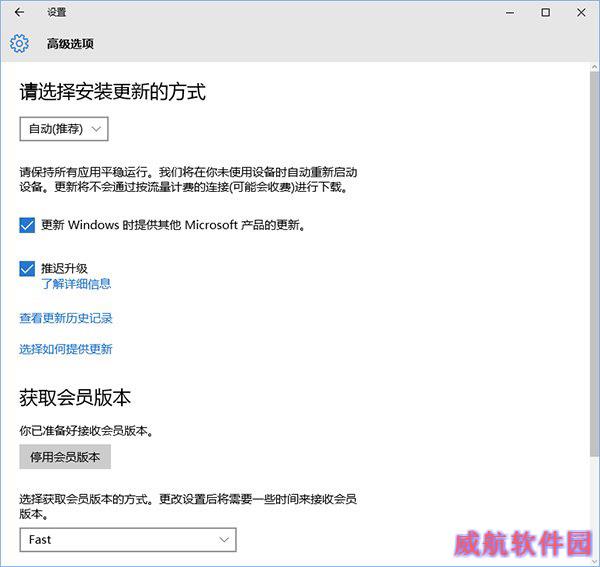This screenshot has height=567, width=600.
Task: Click the 请选择安装更新的方式 heading
Action: (x=113, y=92)
